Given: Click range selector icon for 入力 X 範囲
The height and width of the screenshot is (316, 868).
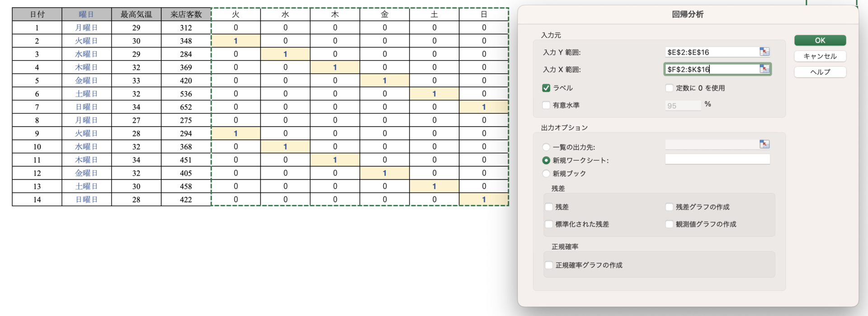Looking at the screenshot, I should click(764, 69).
